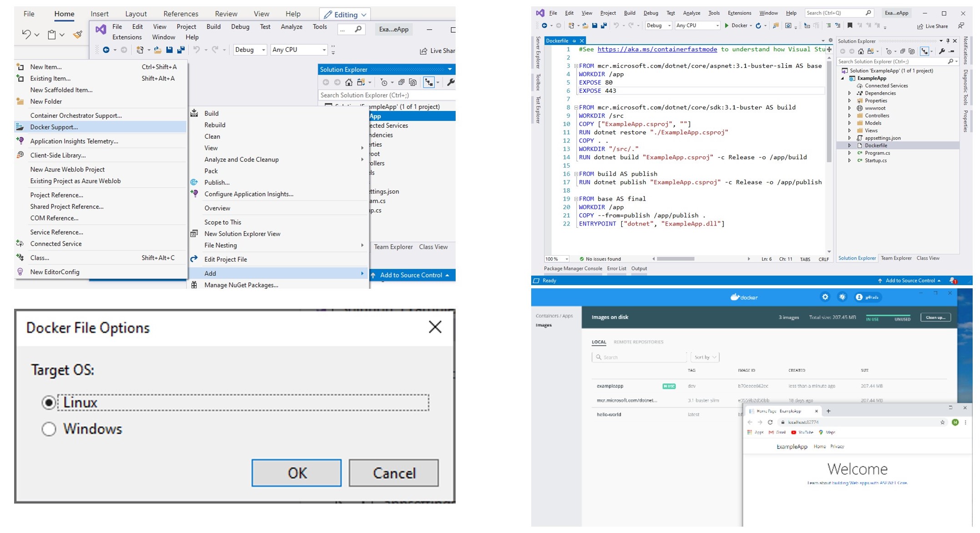
Task: Click Save All icon in right toolbar
Action: pyautogui.click(x=604, y=25)
